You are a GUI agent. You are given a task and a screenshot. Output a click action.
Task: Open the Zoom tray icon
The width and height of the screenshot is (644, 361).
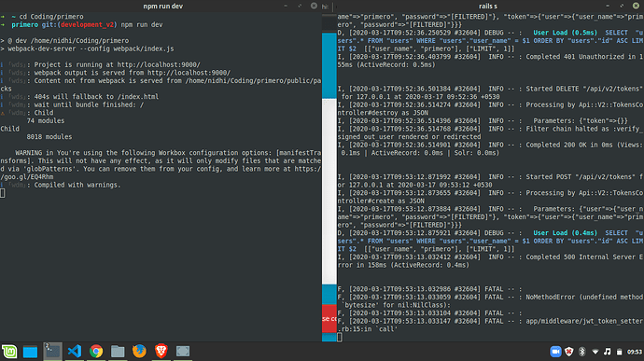555,352
